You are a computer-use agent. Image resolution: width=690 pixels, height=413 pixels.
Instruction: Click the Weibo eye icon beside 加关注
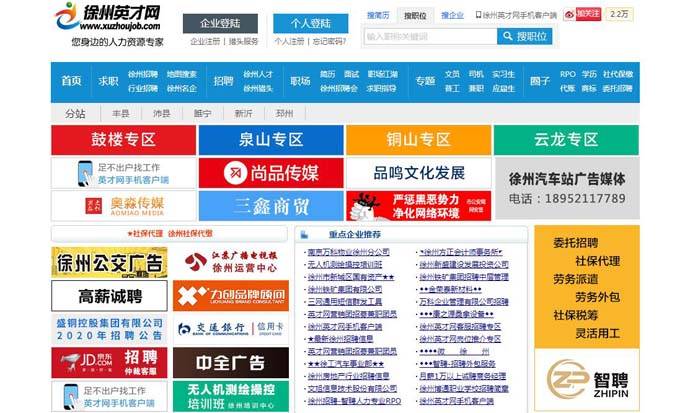point(569,15)
